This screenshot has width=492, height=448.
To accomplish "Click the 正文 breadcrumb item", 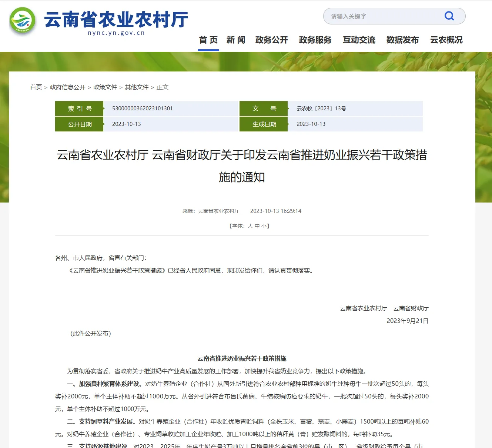I will coord(163,87).
